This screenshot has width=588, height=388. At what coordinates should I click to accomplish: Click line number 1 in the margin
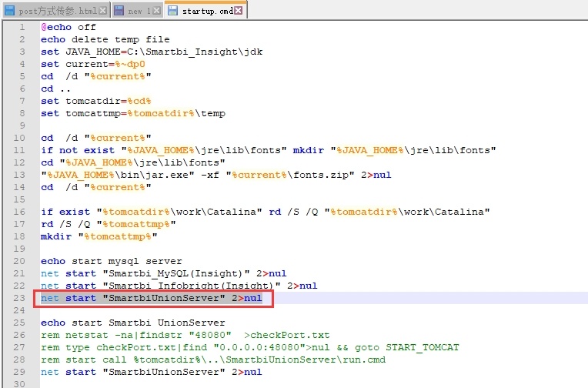[x=22, y=27]
